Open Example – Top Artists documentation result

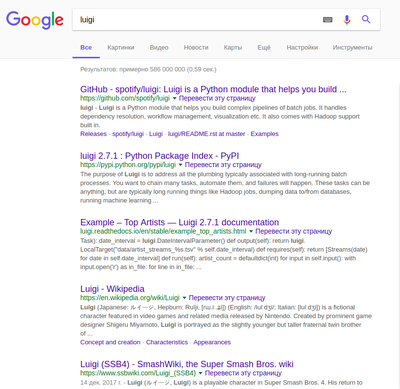[179, 222]
